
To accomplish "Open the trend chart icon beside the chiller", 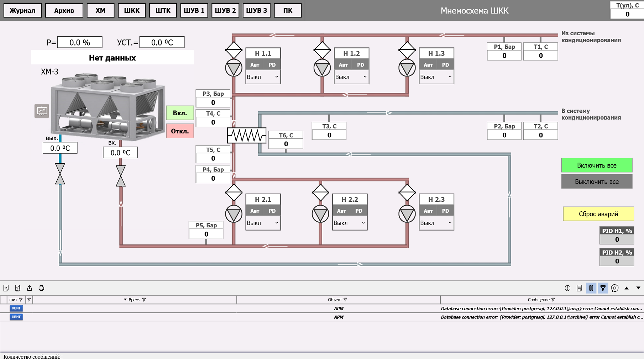I will coord(42,111).
